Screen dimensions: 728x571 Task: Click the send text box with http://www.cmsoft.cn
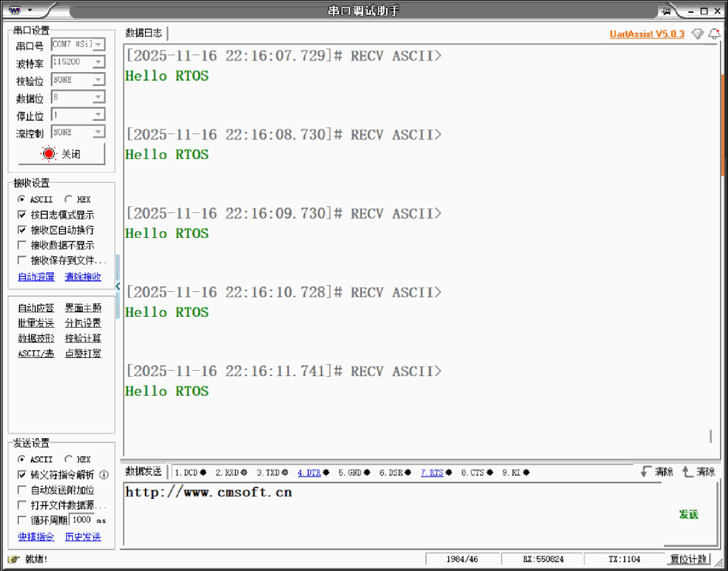(393, 514)
